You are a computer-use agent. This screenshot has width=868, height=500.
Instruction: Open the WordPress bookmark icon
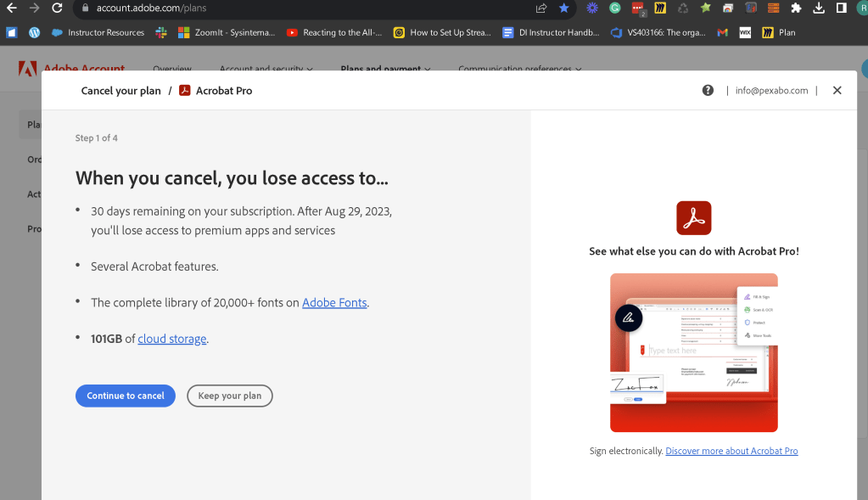tap(34, 32)
